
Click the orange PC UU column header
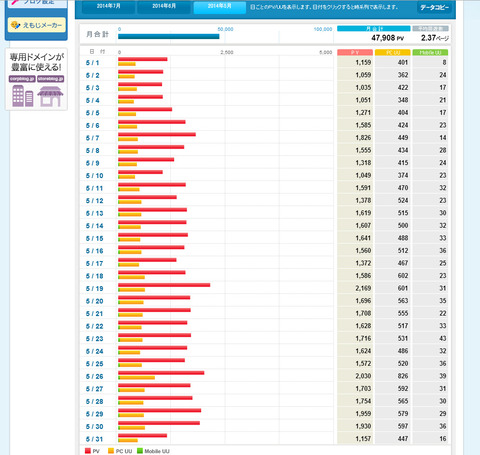pyautogui.click(x=393, y=52)
